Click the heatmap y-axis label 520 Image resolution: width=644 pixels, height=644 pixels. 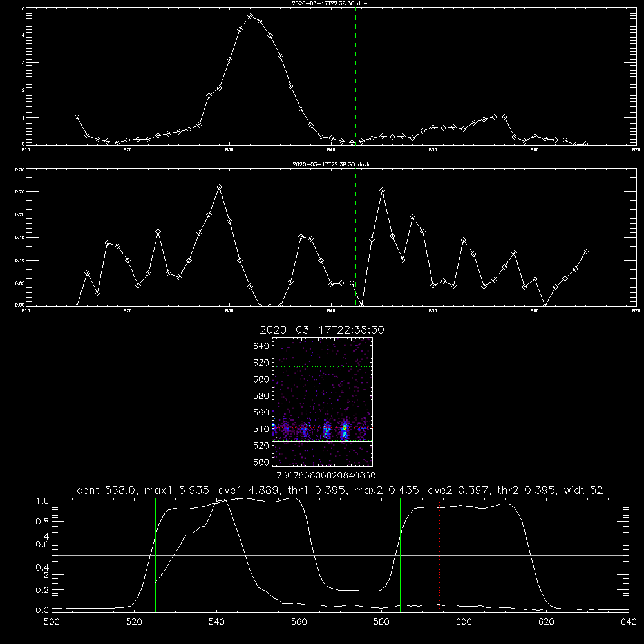[x=261, y=446]
